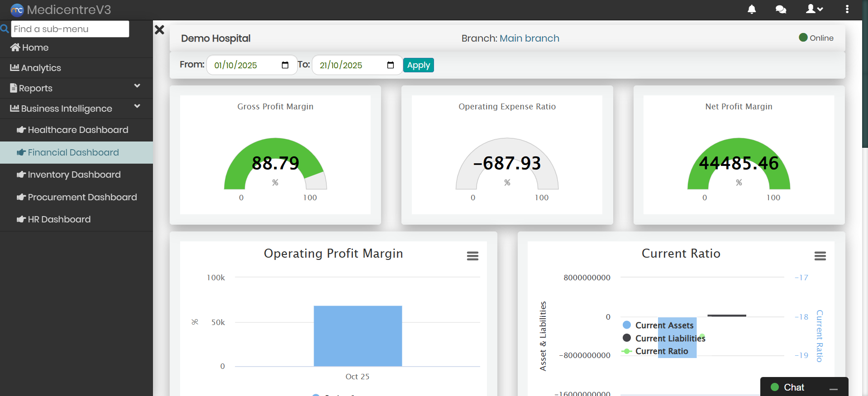This screenshot has width=868, height=396.
Task: Go to the Procurement Dashboard
Action: pos(82,198)
